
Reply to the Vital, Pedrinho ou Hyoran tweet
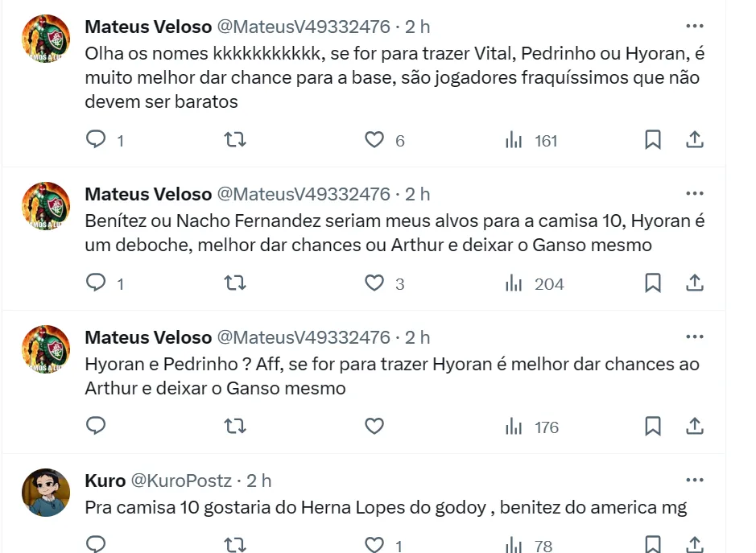(x=96, y=140)
